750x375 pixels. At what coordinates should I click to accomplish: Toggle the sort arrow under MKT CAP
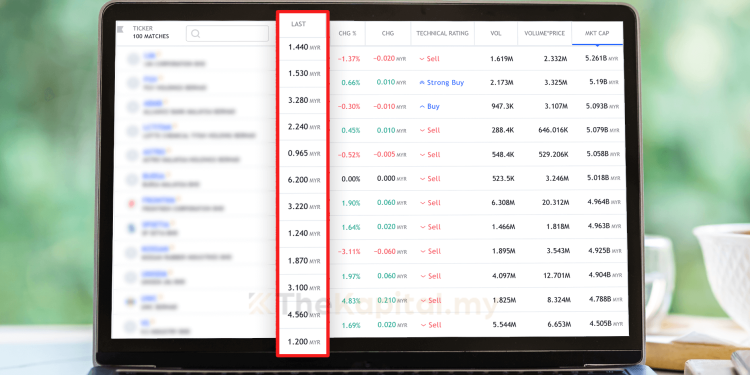point(597,44)
